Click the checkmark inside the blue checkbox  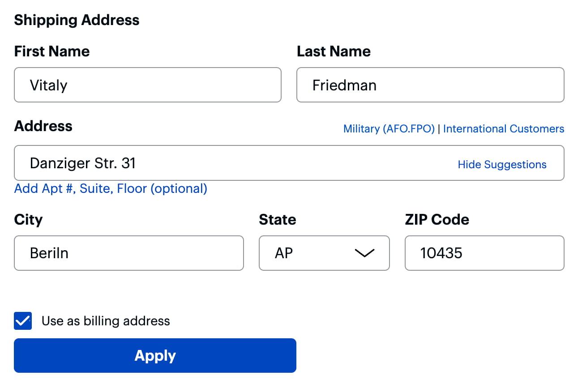pyautogui.click(x=23, y=321)
